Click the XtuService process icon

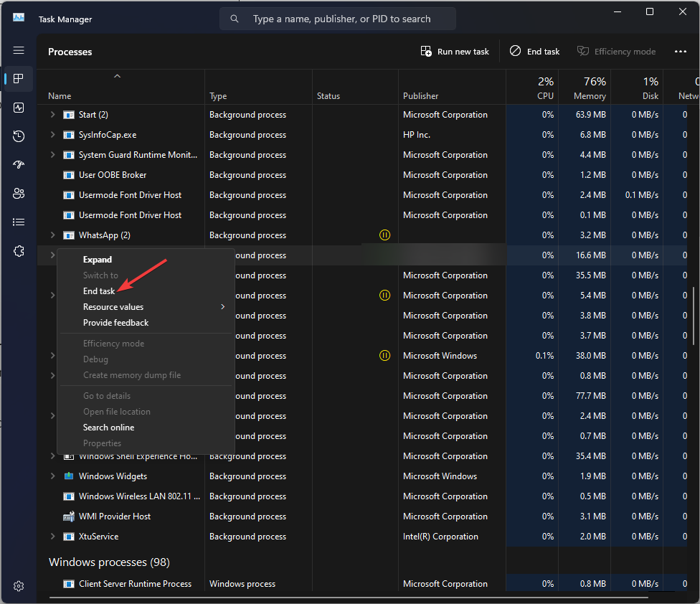(69, 537)
